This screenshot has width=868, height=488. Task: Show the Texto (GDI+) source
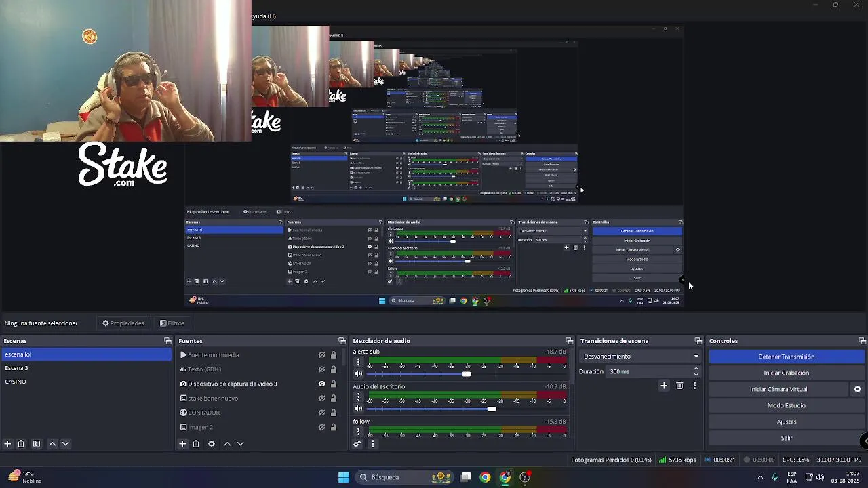point(322,369)
